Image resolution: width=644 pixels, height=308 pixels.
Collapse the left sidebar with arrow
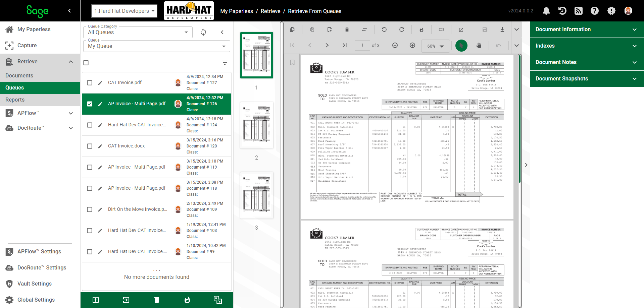pos(69,11)
